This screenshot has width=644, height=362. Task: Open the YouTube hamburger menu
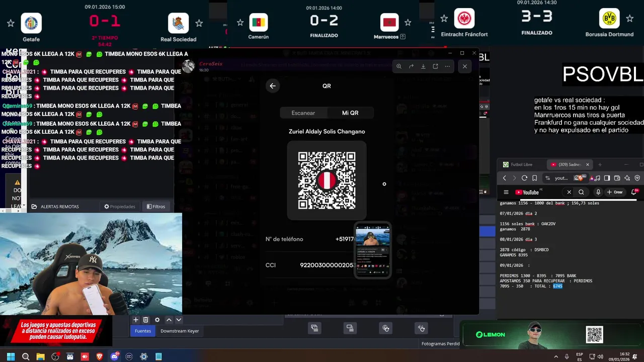(x=506, y=192)
